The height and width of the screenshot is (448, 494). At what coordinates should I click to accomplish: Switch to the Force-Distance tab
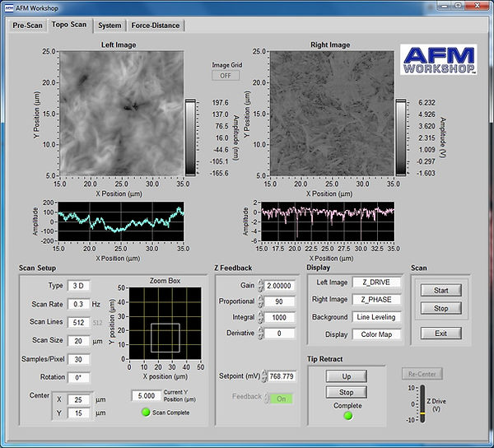click(156, 25)
